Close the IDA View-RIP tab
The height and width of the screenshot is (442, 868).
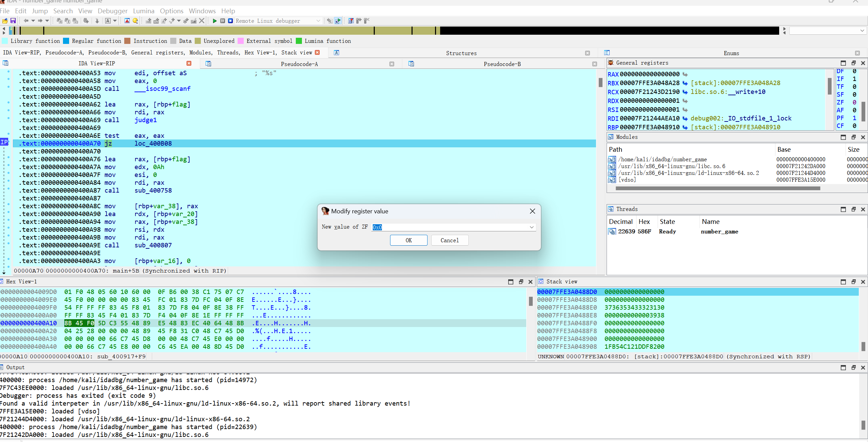189,63
